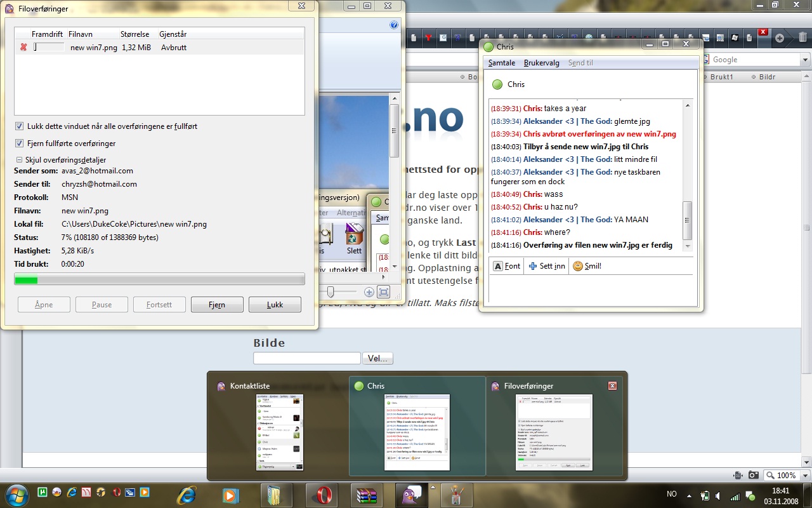Select Kontaktliste preview thumbnail
Image resolution: width=812 pixels, height=508 pixels.
(279, 432)
